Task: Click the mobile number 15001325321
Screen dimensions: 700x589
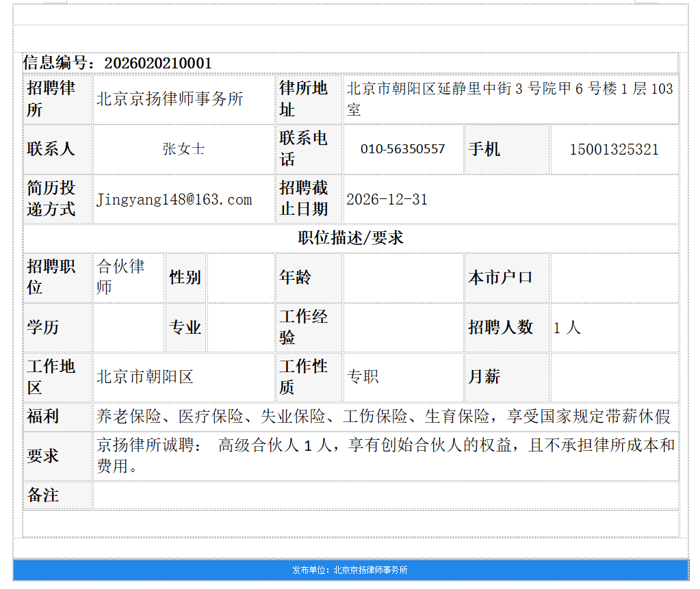Action: (614, 149)
